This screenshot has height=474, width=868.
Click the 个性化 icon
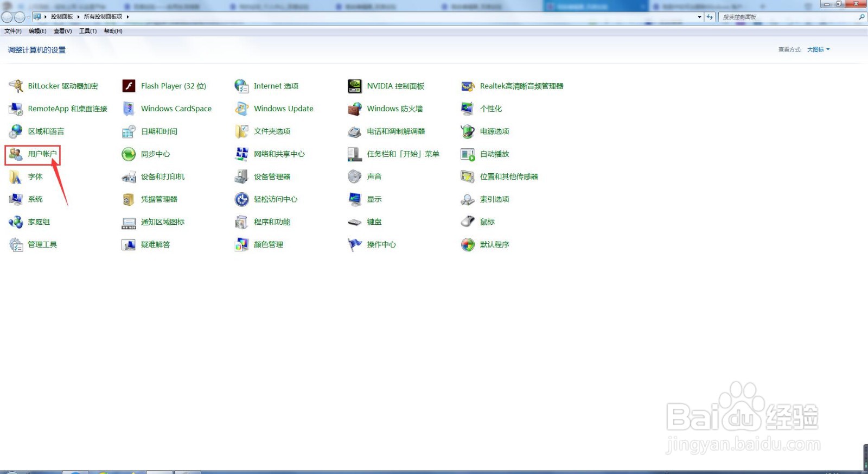tap(468, 109)
